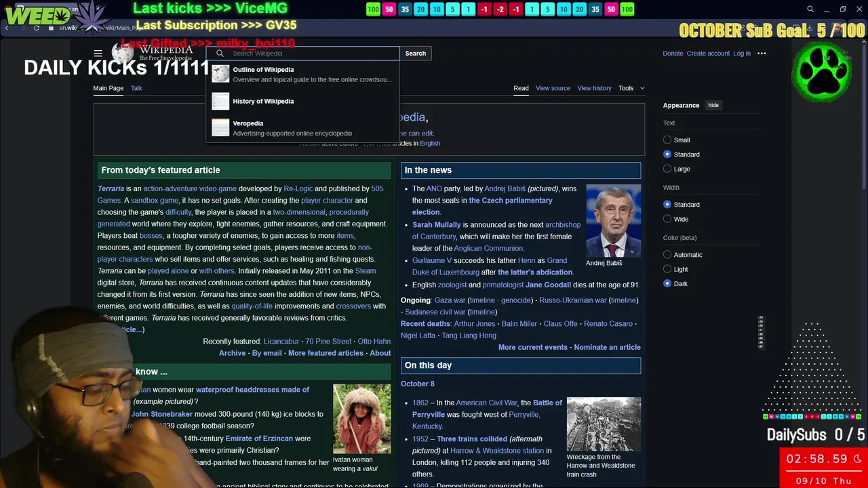
Task: Open the Russo-Ukrainian war link
Action: point(573,300)
